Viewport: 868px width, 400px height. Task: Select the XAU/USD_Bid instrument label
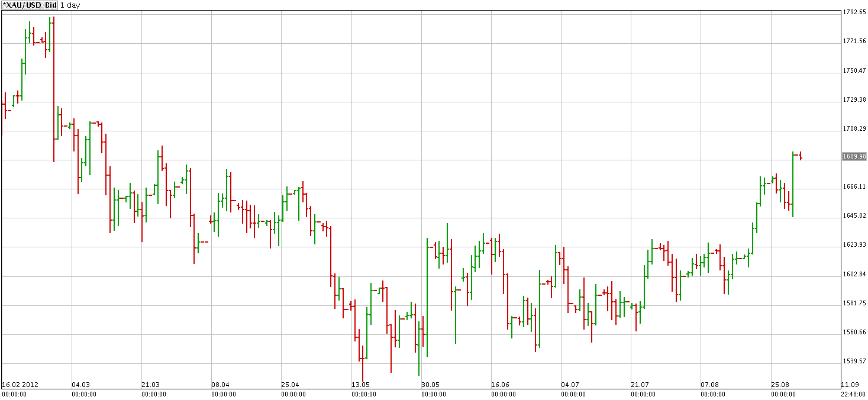[29, 5]
